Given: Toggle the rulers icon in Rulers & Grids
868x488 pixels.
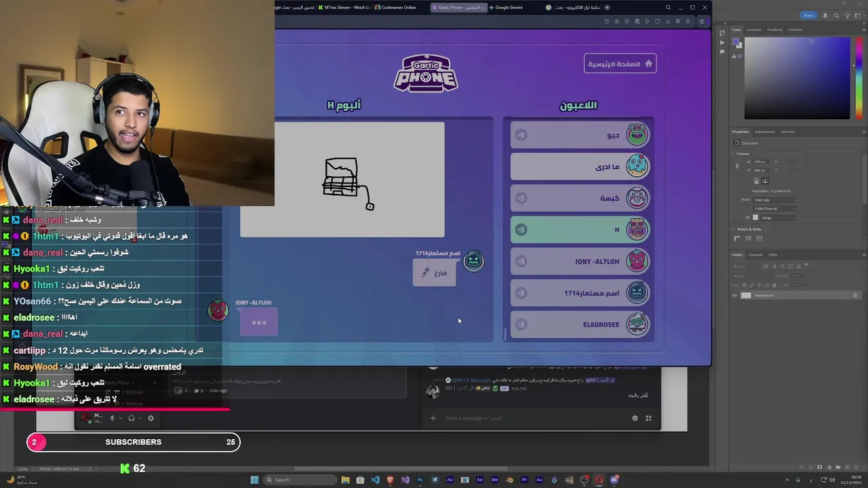Looking at the screenshot, I should (x=737, y=239).
